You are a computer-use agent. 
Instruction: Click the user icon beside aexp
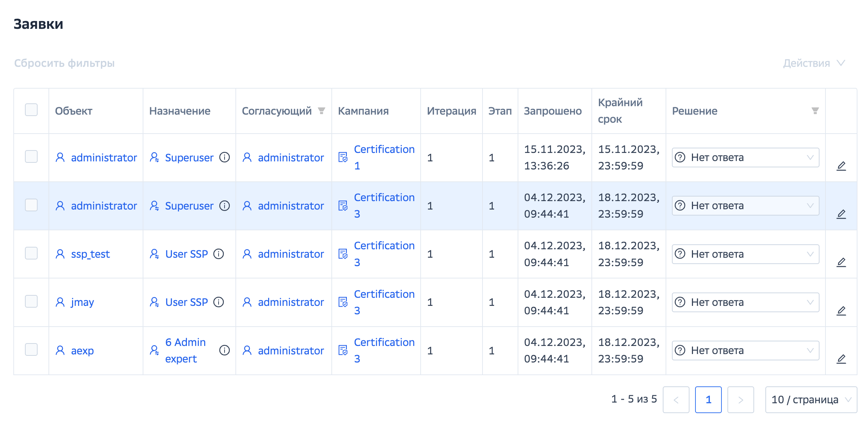pyautogui.click(x=60, y=350)
